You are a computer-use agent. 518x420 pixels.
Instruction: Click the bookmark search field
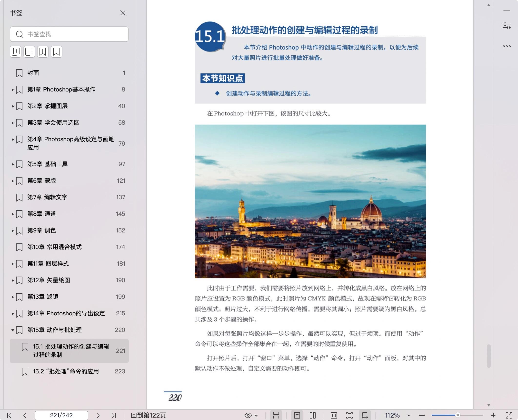point(69,34)
